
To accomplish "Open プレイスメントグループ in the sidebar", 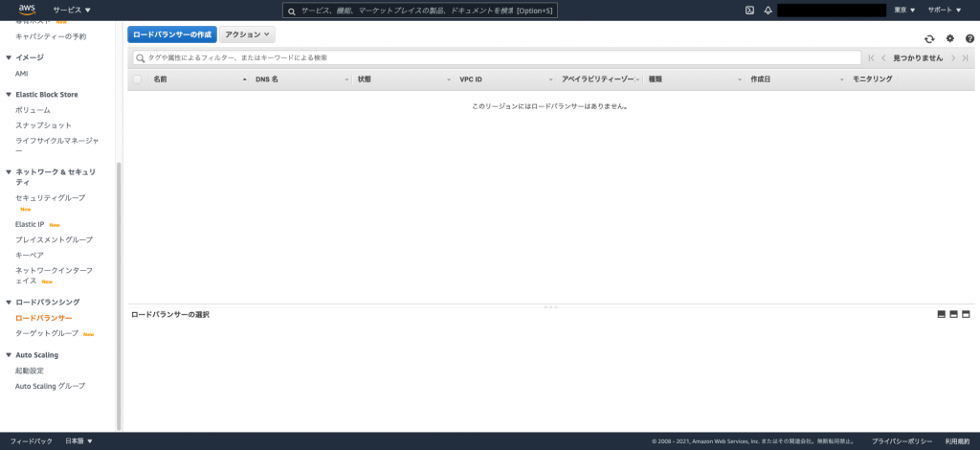I will (x=54, y=240).
